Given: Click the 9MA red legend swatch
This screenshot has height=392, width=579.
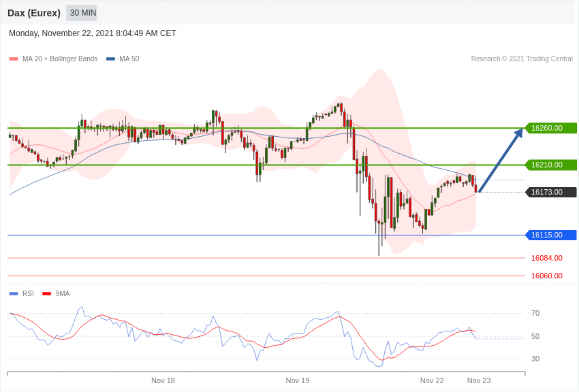Looking at the screenshot, I should tap(46, 293).
